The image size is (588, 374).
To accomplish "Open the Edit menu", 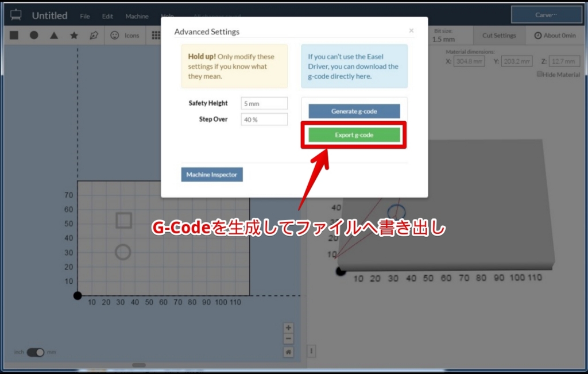I will 107,16.
